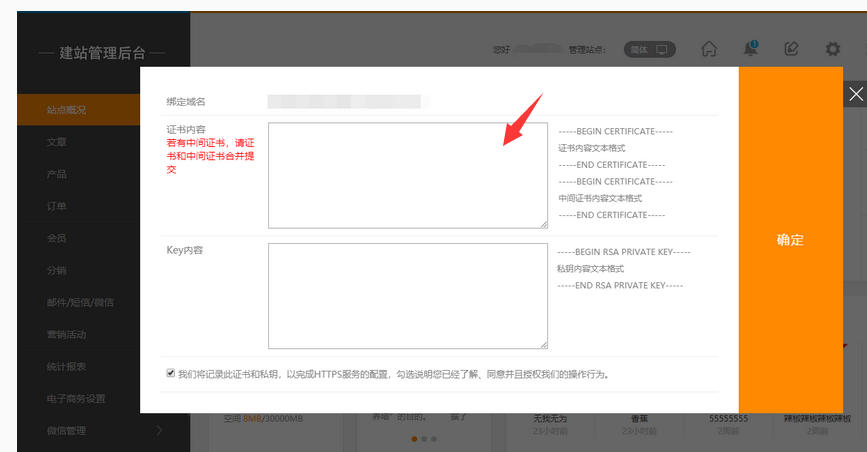
Task: Open 产品 in the sidebar
Action: click(56, 174)
